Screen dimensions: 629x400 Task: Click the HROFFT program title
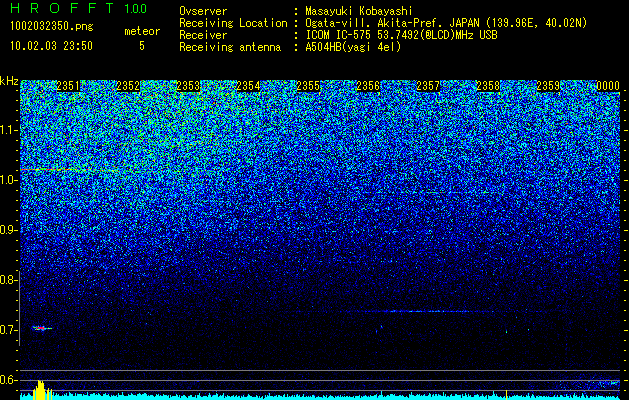[x=63, y=8]
